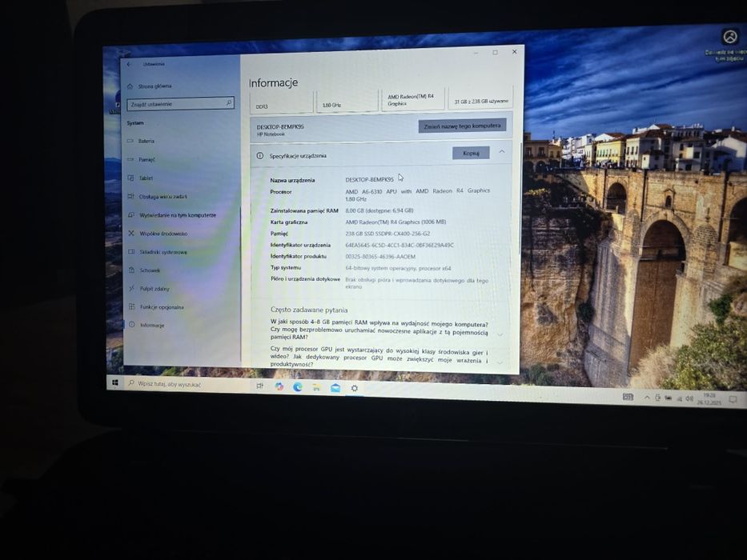Screen dimensions: 747x560
Task: Expand the FAQ about 4–8 GB pamięci RAM
Action: coord(500,334)
